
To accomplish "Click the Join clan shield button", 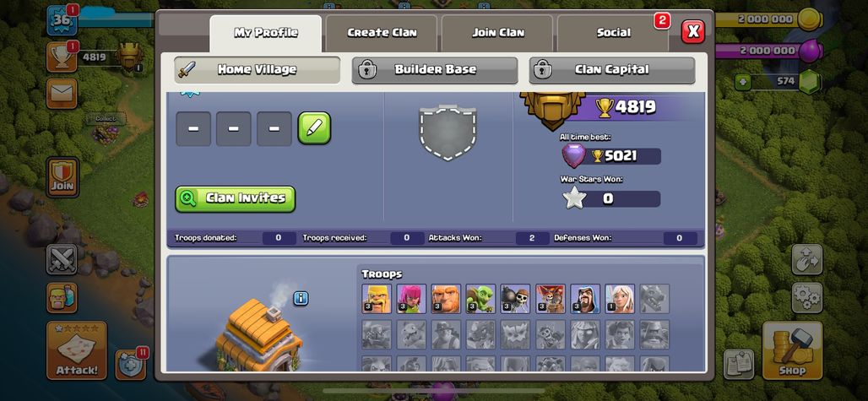I will [x=62, y=177].
